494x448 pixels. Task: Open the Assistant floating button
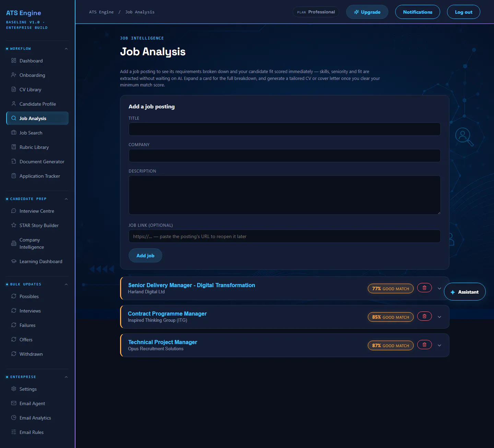pyautogui.click(x=465, y=292)
